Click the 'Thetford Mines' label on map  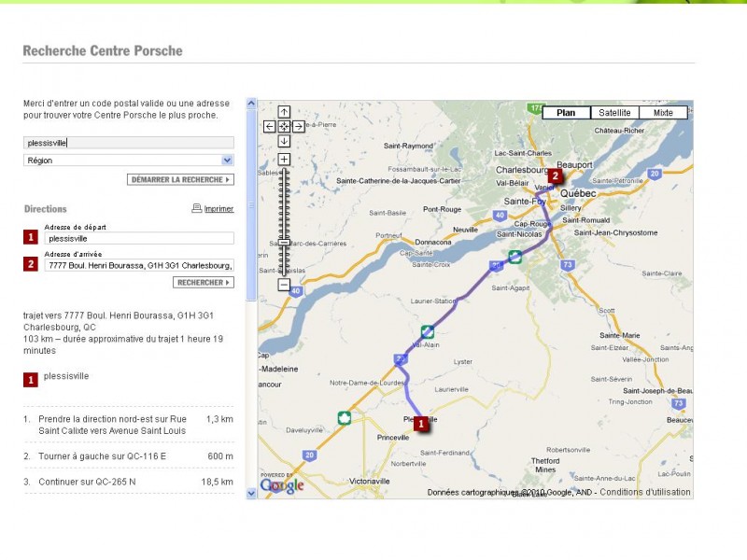[x=545, y=465]
